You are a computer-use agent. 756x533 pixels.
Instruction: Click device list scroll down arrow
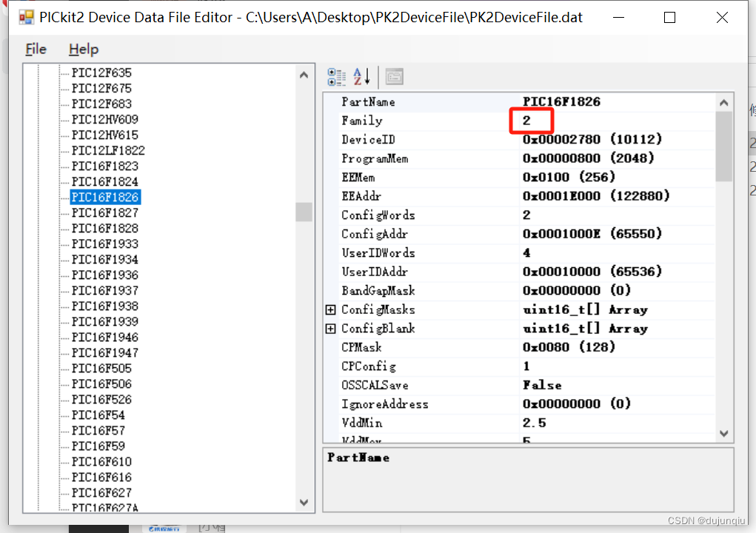click(x=304, y=502)
